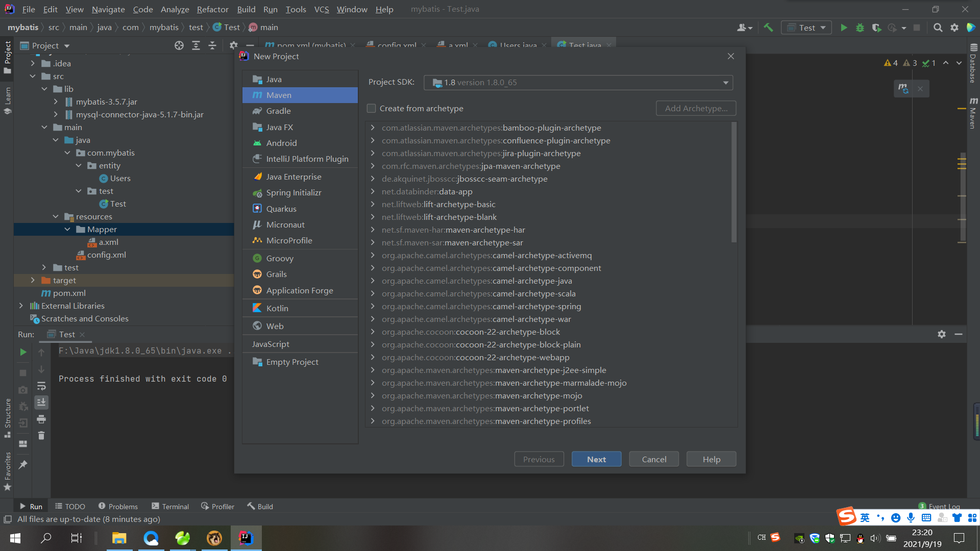Click the green Run button in toolbar
This screenshot has height=551, width=980.
[844, 28]
